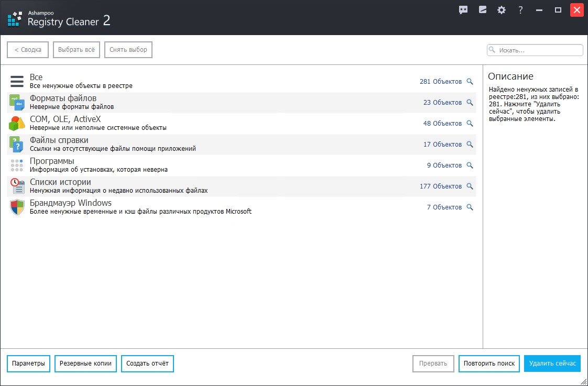The height and width of the screenshot is (386, 588).
Task: Click '7 Объектов' count link
Action: tap(444, 207)
